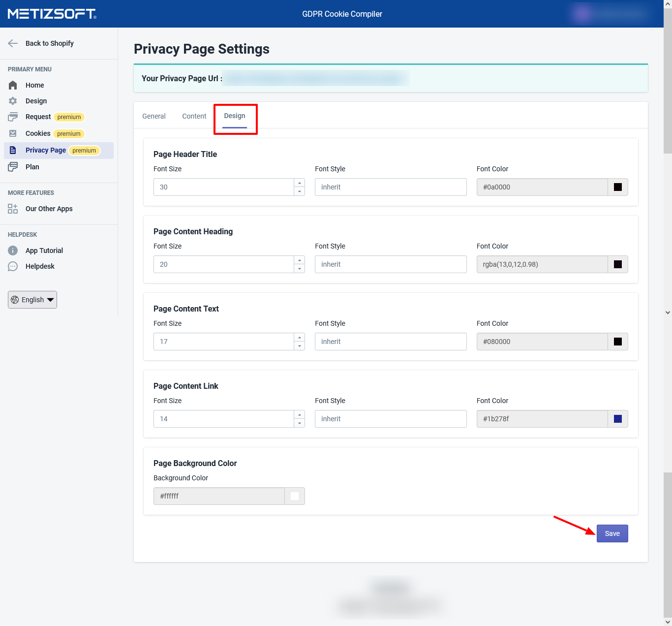
Task: Click the white Background Color swatch
Action: (295, 496)
